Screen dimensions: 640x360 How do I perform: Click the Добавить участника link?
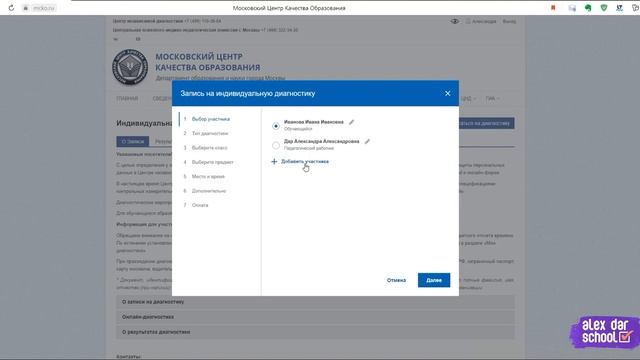click(304, 162)
